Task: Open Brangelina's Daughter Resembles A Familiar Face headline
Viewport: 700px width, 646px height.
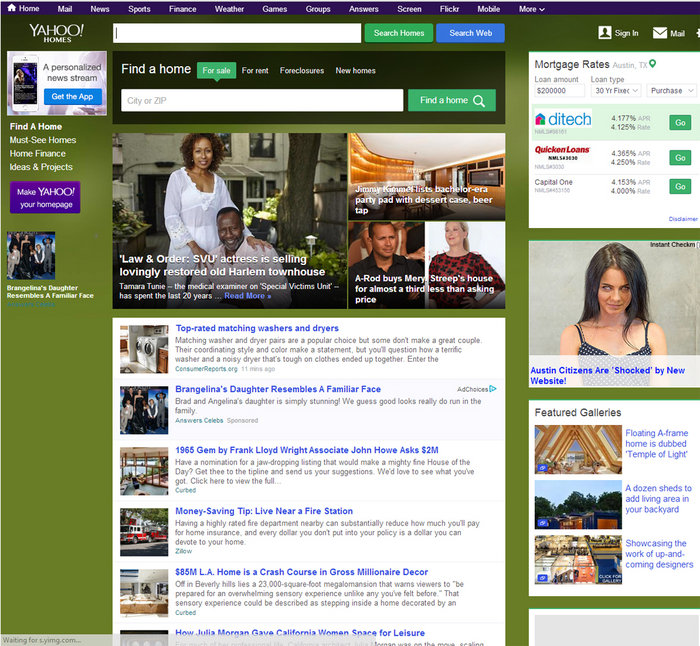Action: click(x=278, y=389)
